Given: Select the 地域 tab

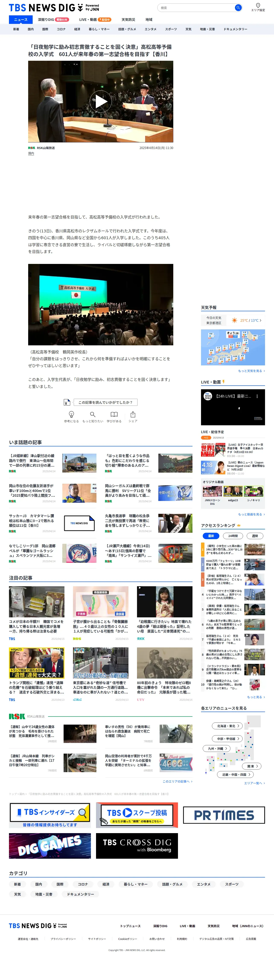Looking at the screenshot, I should pyautogui.click(x=149, y=19).
